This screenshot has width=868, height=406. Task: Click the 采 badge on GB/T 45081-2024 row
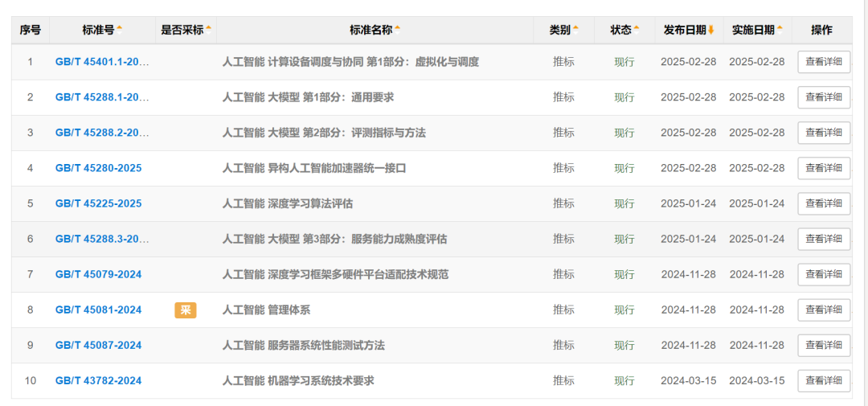tap(186, 310)
